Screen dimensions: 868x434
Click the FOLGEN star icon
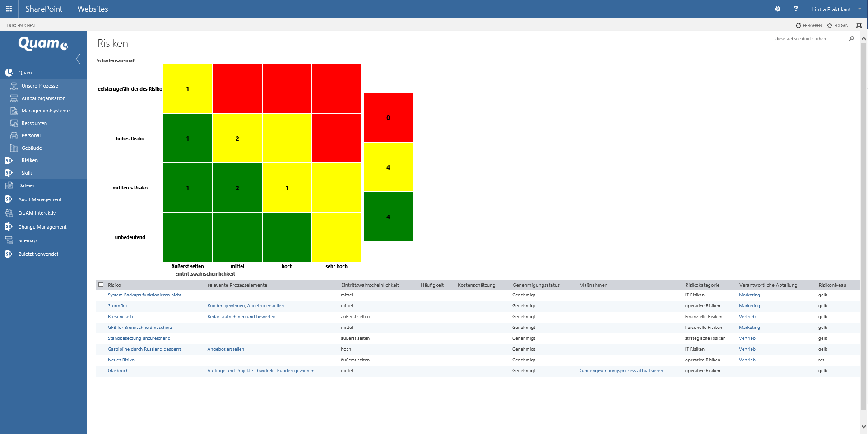tap(829, 26)
